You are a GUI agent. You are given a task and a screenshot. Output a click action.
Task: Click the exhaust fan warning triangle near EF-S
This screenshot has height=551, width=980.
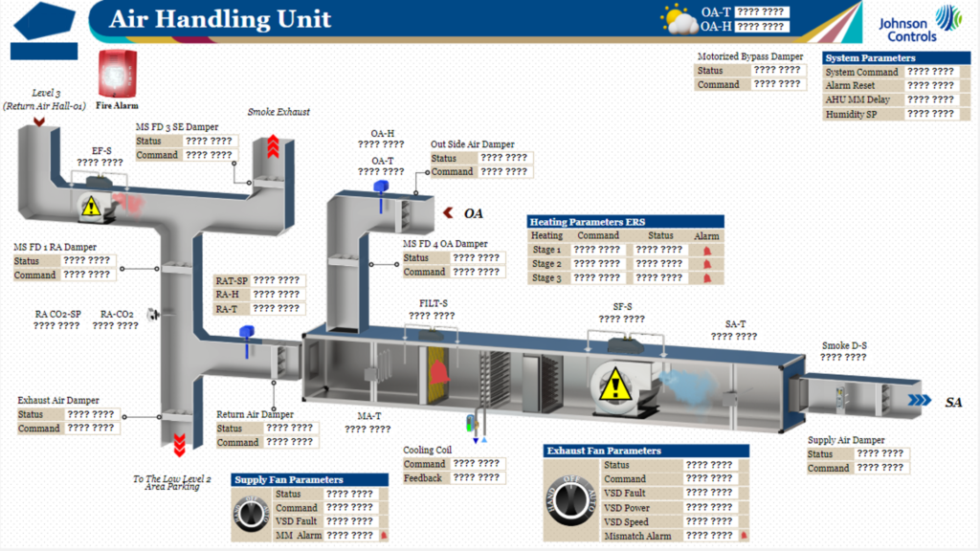91,205
